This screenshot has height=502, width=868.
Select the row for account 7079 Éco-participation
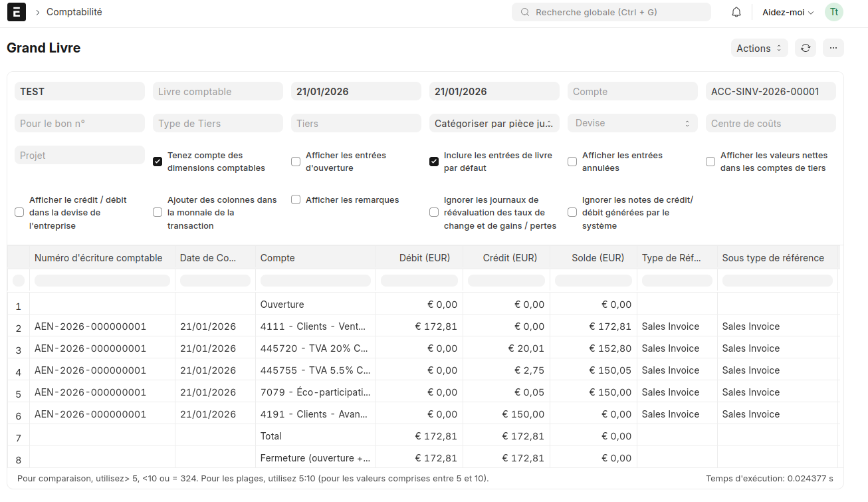pyautogui.click(x=423, y=392)
